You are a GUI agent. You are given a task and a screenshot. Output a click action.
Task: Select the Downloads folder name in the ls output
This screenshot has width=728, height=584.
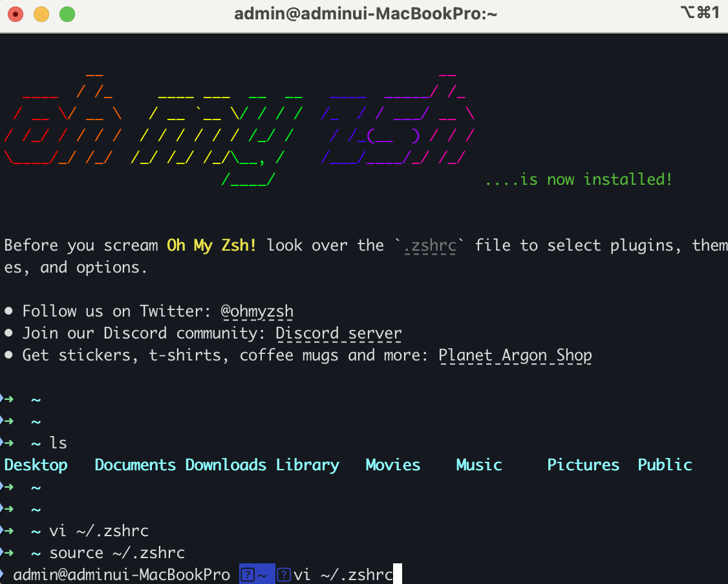pyautogui.click(x=226, y=465)
